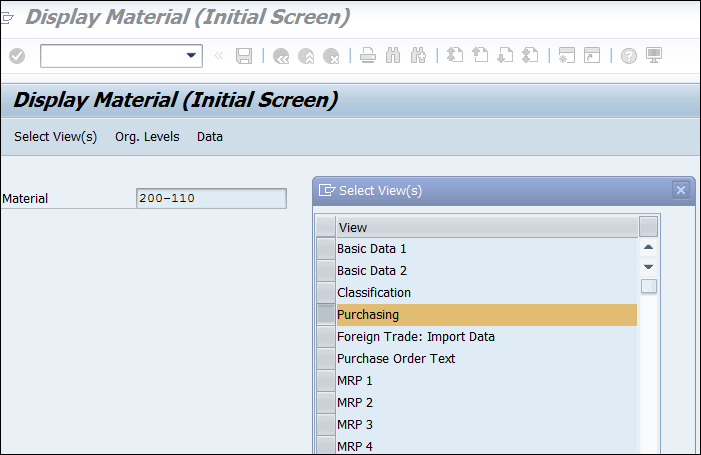The width and height of the screenshot is (701, 455).
Task: Click the Save disk icon
Action: tap(244, 56)
